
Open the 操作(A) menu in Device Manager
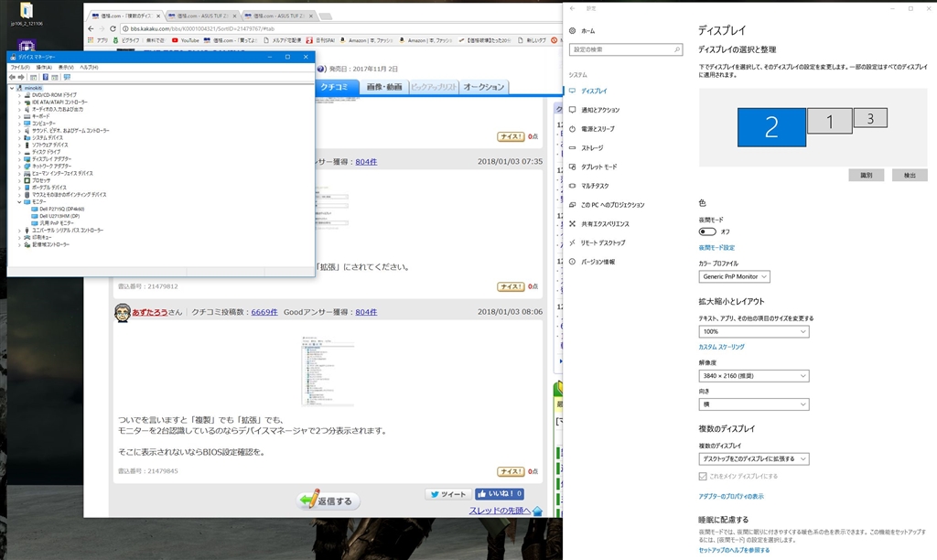[44, 68]
